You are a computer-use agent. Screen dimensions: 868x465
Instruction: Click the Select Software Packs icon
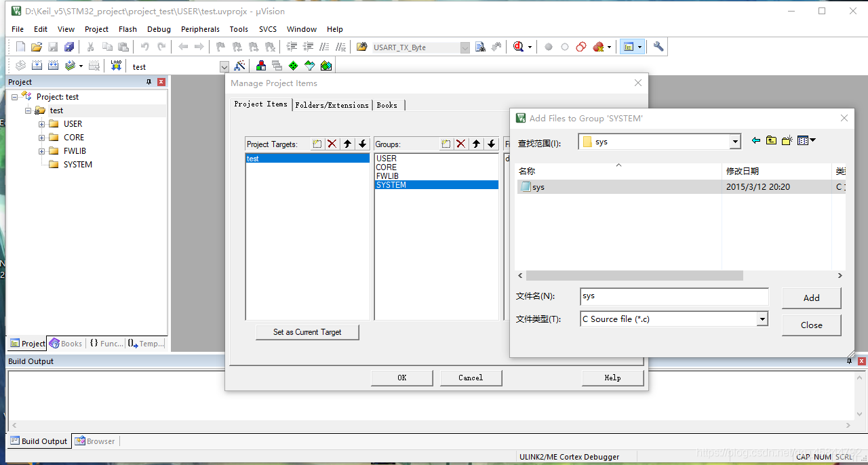pyautogui.click(x=309, y=66)
